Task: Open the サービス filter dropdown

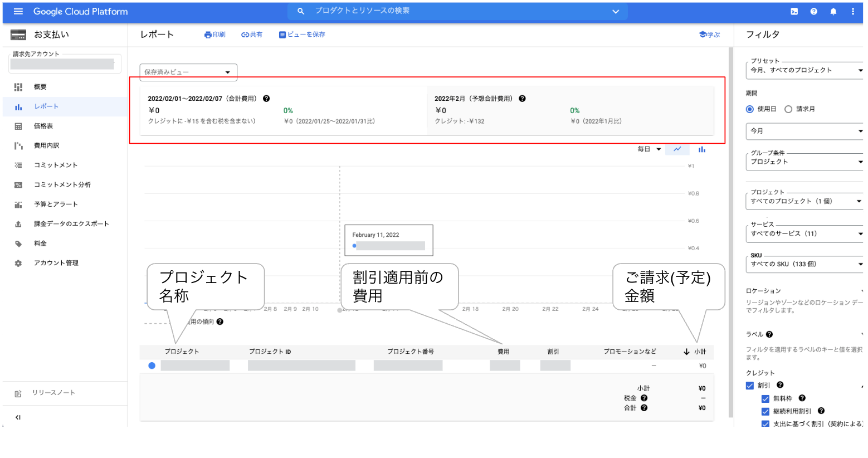Action: pos(805,233)
